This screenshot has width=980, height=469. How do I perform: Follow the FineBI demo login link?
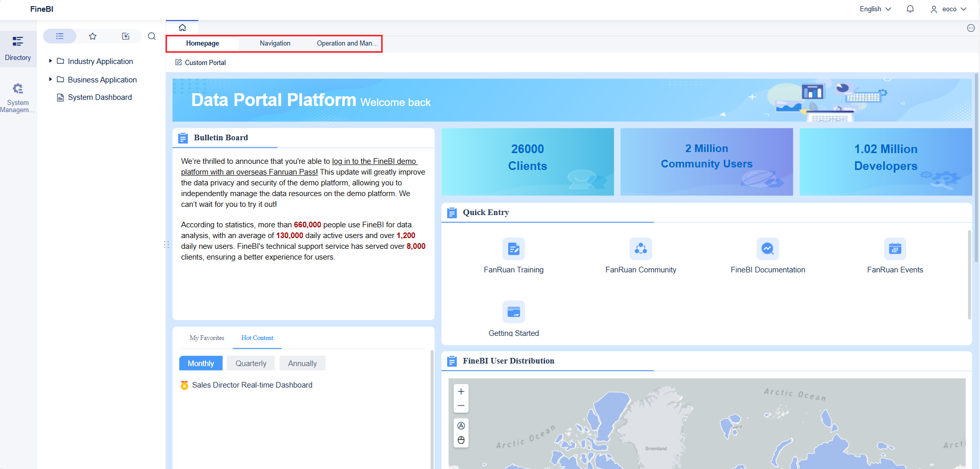click(x=299, y=166)
